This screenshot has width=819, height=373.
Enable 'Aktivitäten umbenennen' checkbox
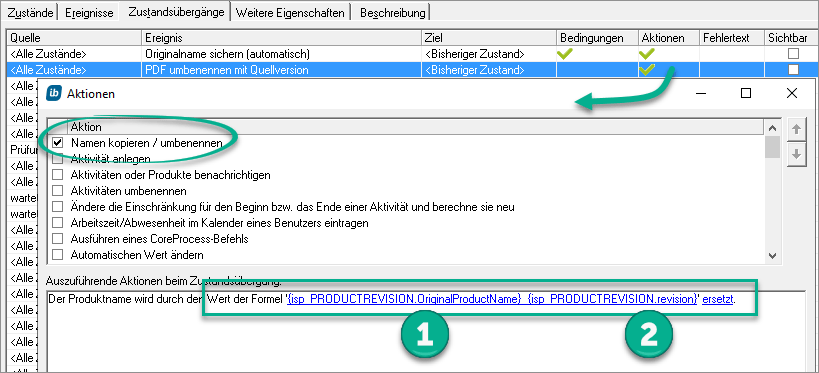click(x=57, y=191)
